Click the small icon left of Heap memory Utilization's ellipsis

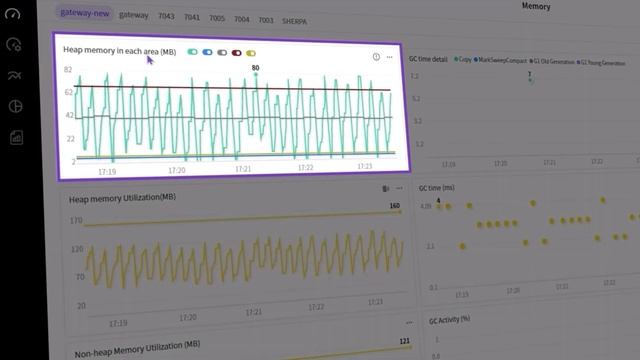pyautogui.click(x=385, y=188)
